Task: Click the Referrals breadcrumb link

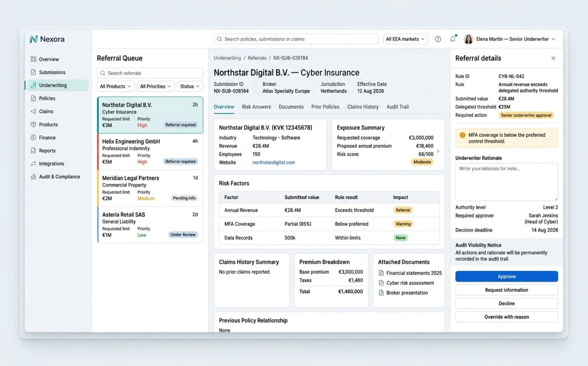Action: click(x=257, y=58)
